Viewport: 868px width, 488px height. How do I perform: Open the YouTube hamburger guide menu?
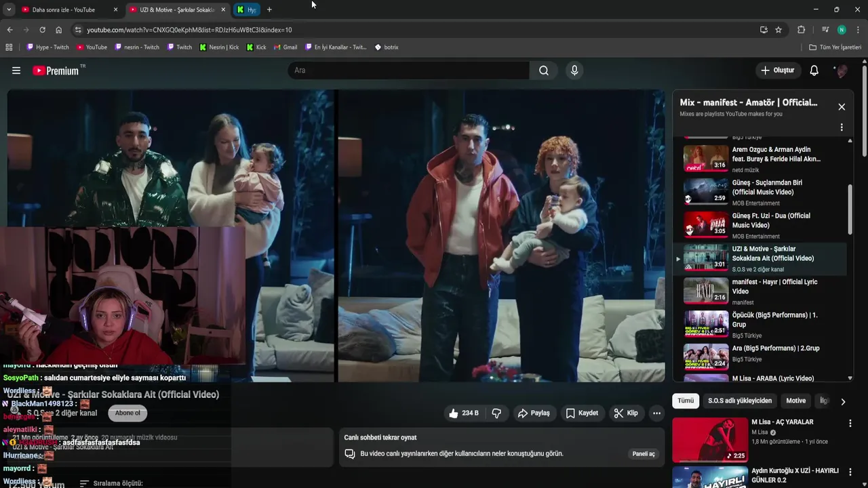coord(16,70)
